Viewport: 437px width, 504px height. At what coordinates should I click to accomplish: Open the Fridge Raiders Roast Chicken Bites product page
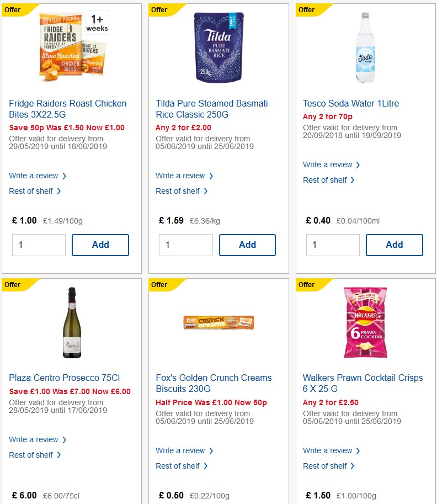tap(68, 109)
